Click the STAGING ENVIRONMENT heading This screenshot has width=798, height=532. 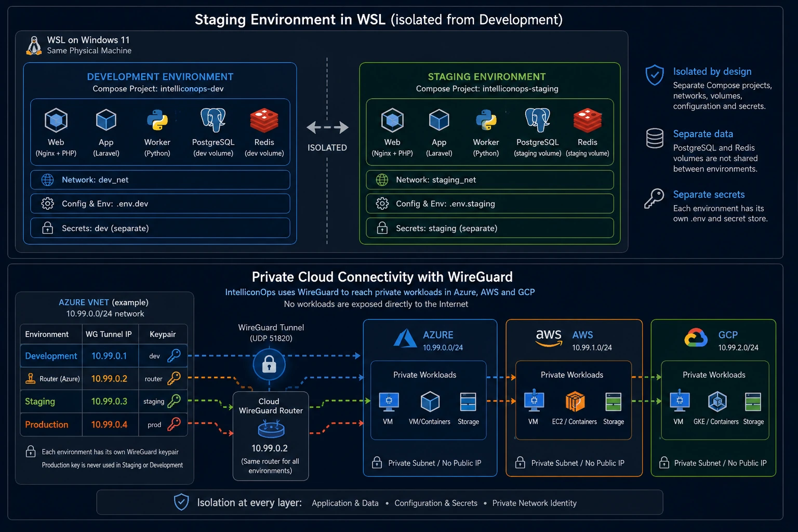pos(487,77)
